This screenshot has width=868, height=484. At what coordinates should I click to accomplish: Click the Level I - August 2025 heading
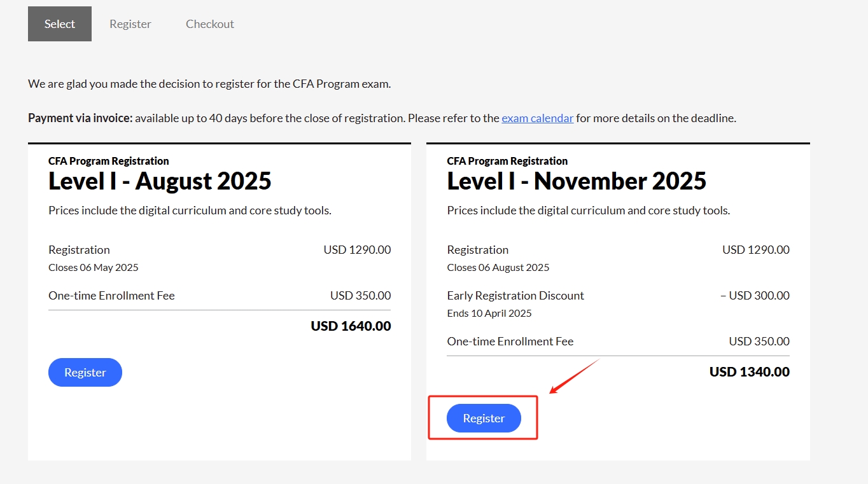tap(160, 181)
